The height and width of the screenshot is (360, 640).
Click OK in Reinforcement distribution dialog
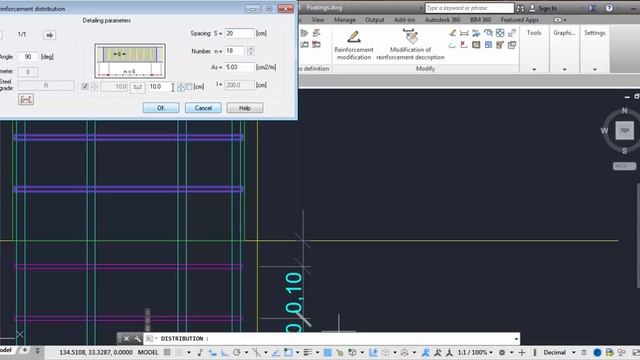[161, 108]
